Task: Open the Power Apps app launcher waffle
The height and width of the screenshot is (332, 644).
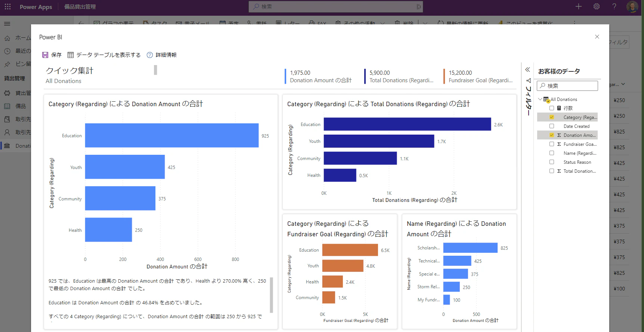Action: pos(7,7)
